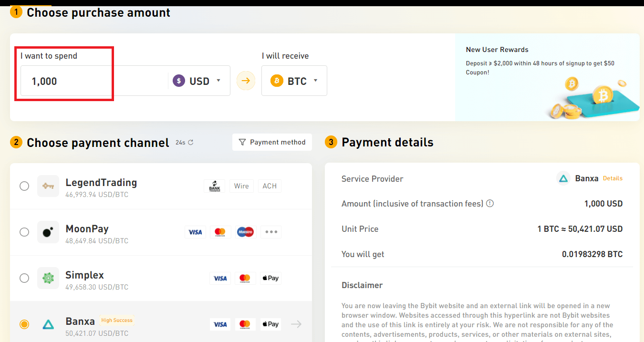Select MoonPay as the payment channel
Image resolution: width=644 pixels, height=342 pixels.
pyautogui.click(x=24, y=232)
